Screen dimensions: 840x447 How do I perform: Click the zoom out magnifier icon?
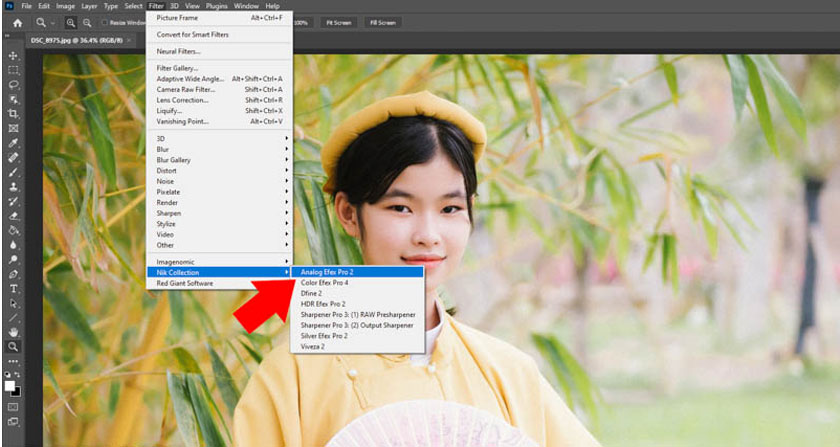88,22
